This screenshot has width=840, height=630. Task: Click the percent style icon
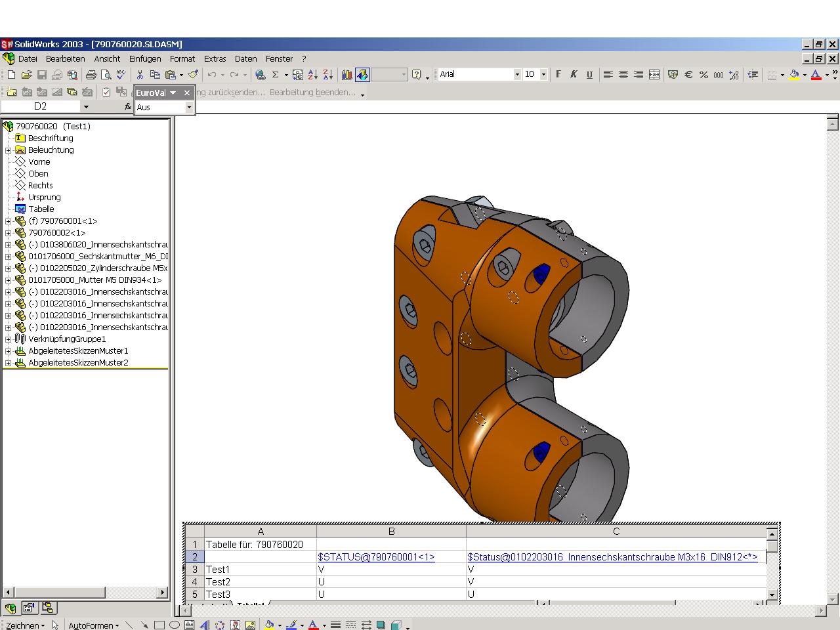pyautogui.click(x=703, y=75)
